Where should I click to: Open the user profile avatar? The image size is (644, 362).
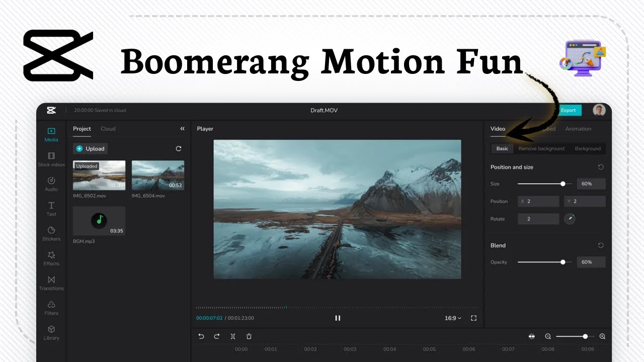[599, 110]
